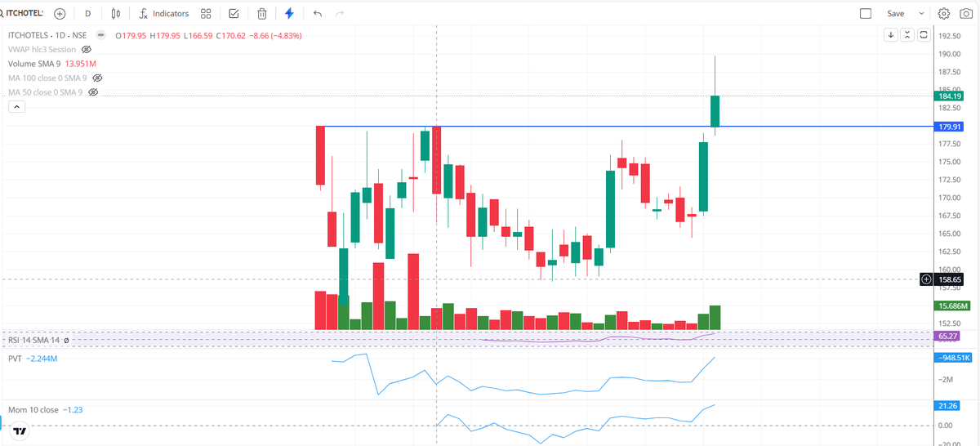Screen dimensions: 980x446
Task: Click the compare or add symbol plus icon
Action: [x=60, y=14]
